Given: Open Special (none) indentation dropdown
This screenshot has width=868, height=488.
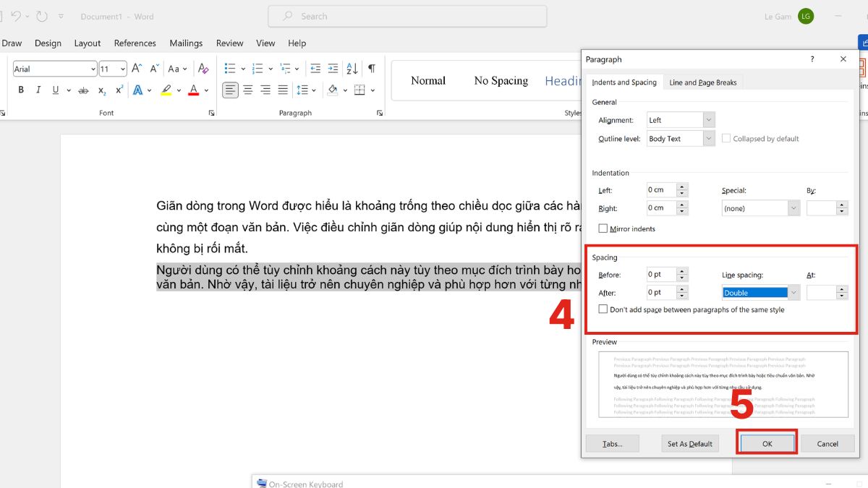Looking at the screenshot, I should tap(793, 208).
